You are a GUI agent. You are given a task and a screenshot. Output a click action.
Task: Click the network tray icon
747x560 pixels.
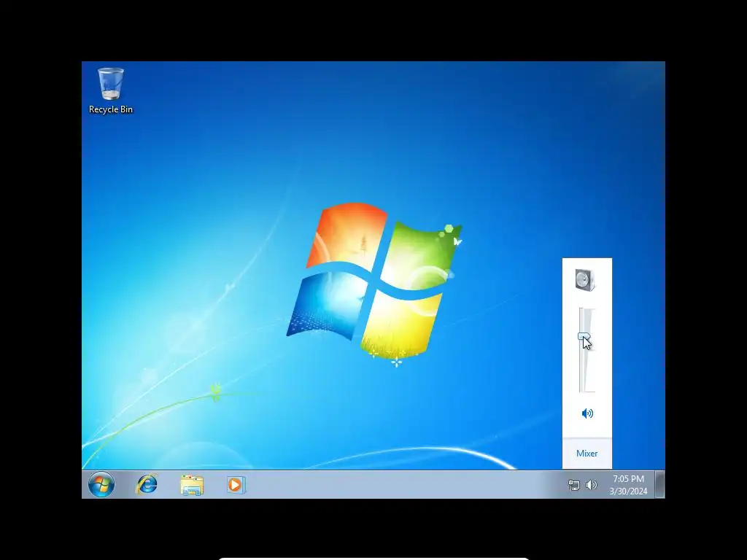pyautogui.click(x=573, y=485)
